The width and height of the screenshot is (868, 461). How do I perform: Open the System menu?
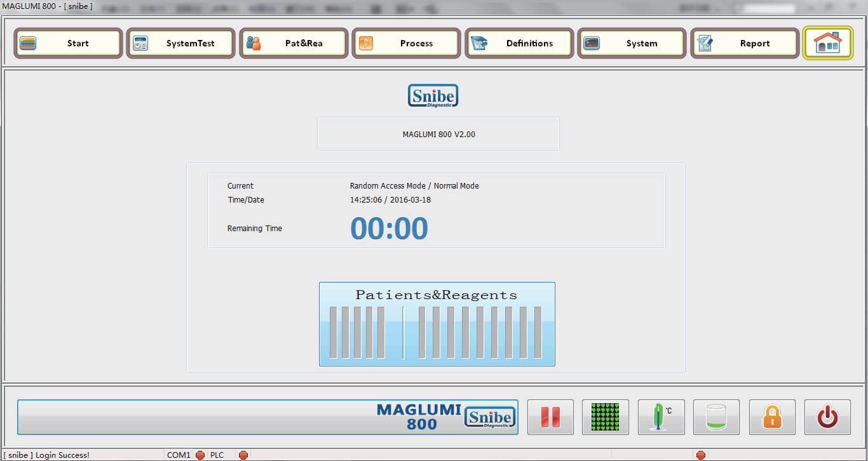[632, 43]
